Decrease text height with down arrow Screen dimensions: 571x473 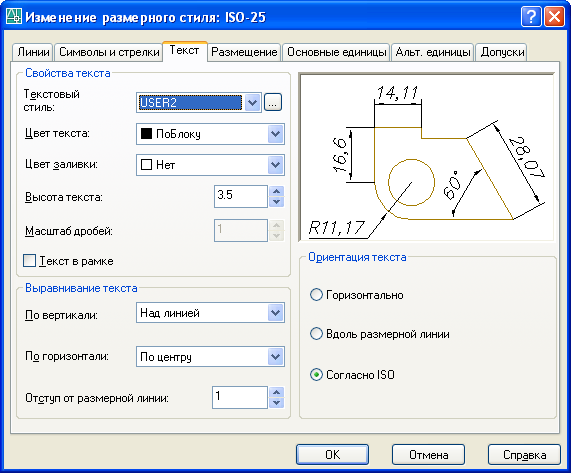[276, 202]
